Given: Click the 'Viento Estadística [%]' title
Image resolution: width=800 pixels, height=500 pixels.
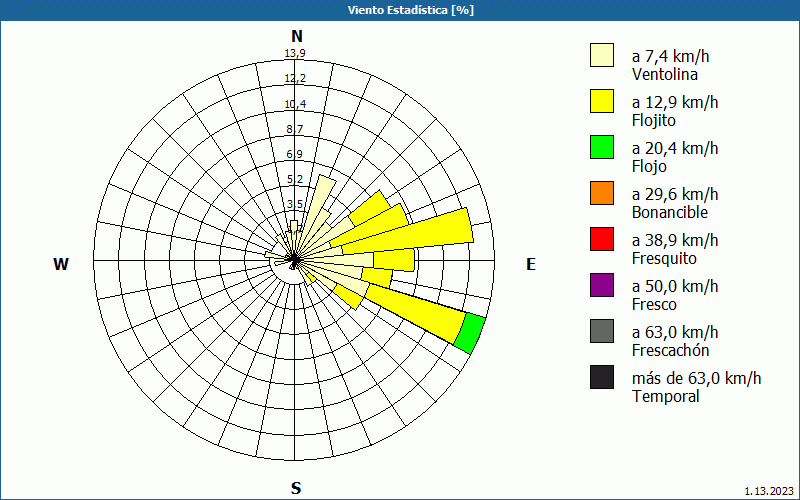Looking at the screenshot, I should (x=411, y=10).
